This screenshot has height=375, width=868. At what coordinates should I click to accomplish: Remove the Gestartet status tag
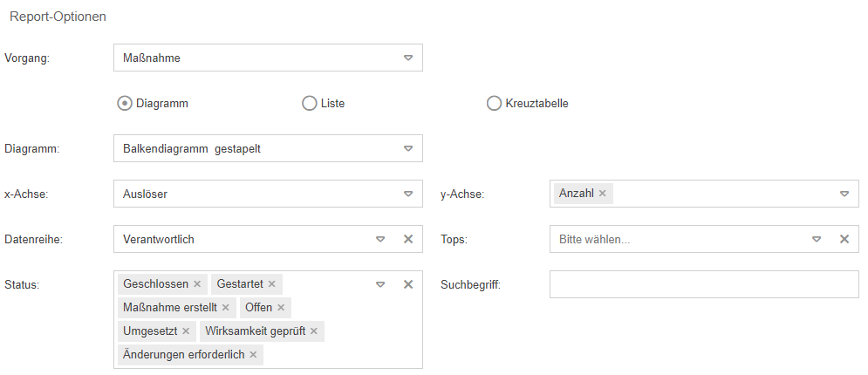coord(271,284)
